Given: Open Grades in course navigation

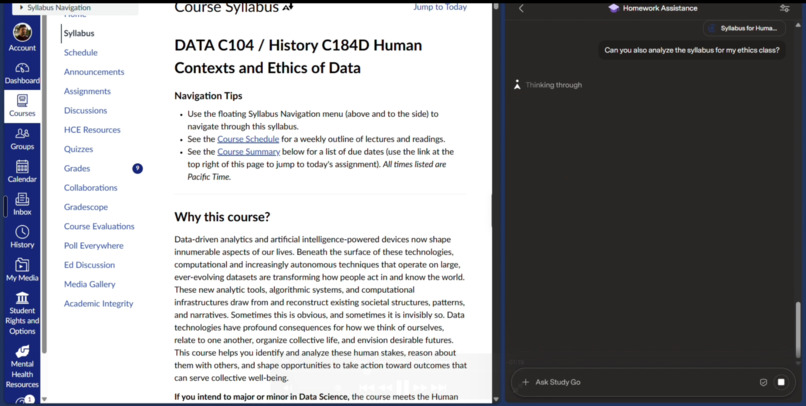Looking at the screenshot, I should coord(77,169).
